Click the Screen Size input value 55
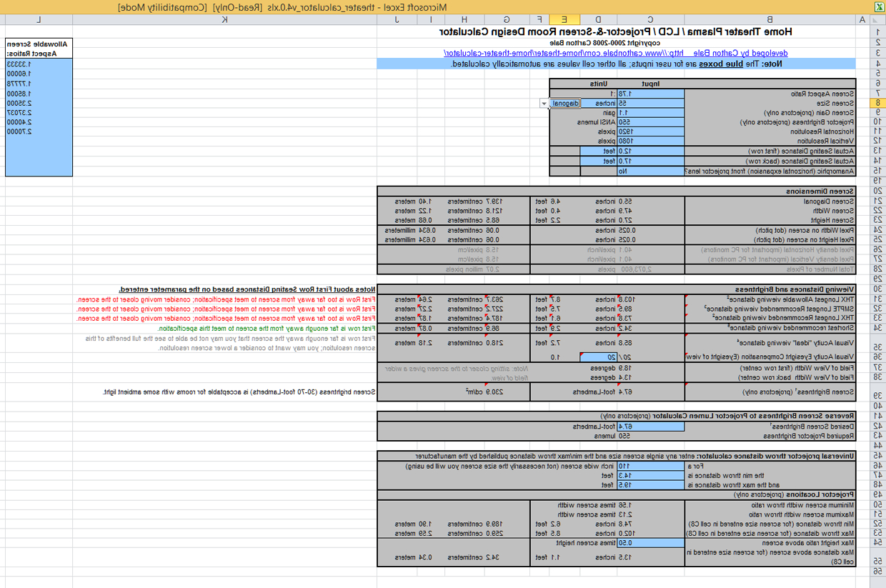Image resolution: width=886 pixels, height=588 pixels. [x=650, y=104]
